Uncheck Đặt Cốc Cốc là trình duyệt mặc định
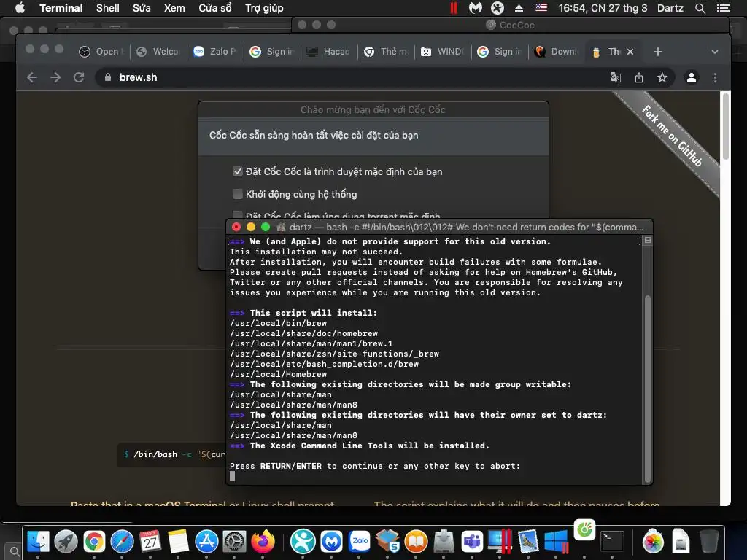The height and width of the screenshot is (560, 747). point(238,171)
